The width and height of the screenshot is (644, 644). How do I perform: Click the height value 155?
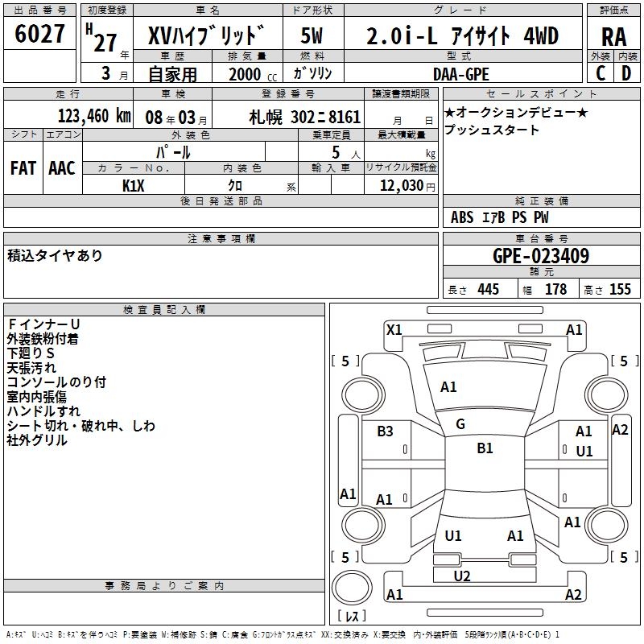(x=620, y=290)
